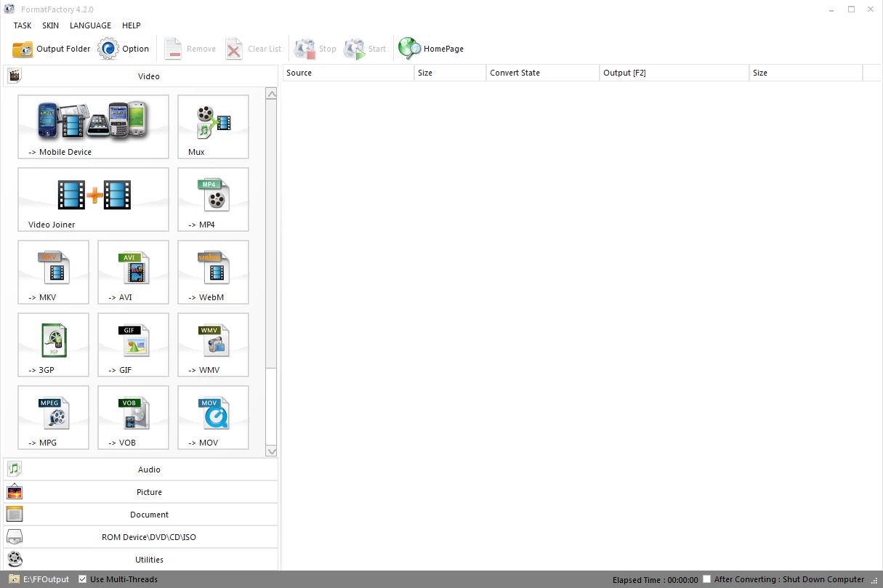
Task: Open the HELP menu
Action: coord(132,25)
